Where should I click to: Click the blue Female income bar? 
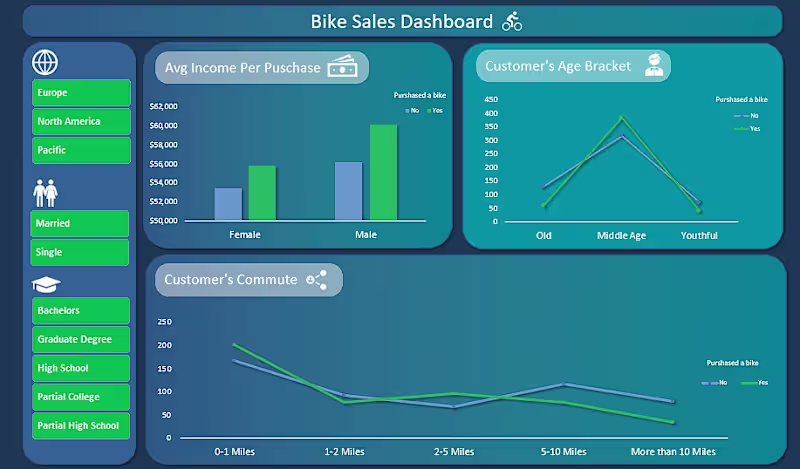click(x=228, y=204)
